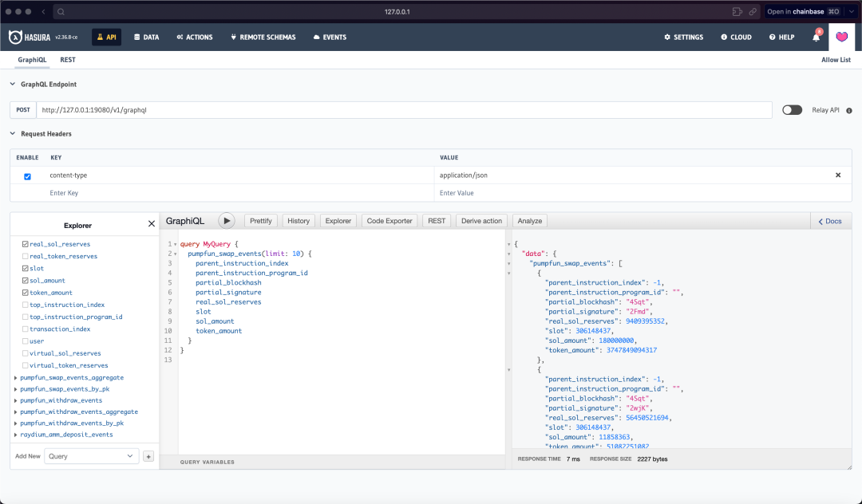Open the dropdown beside Open in chainbase
Screen dimensions: 862x504
851,11
